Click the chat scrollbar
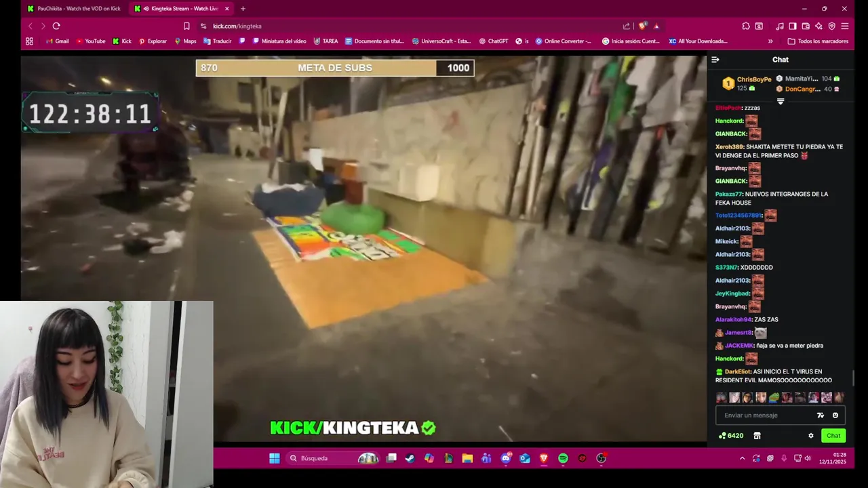868x488 pixels. tap(853, 377)
